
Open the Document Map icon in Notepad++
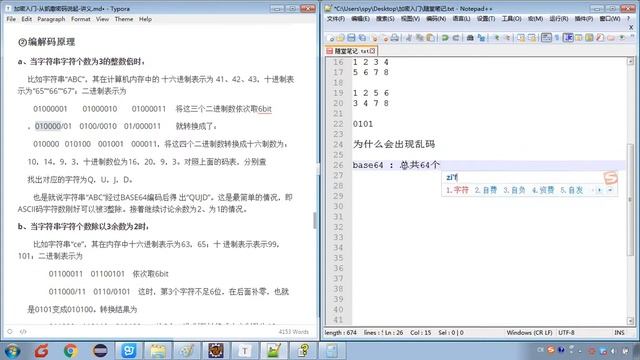click(589, 38)
